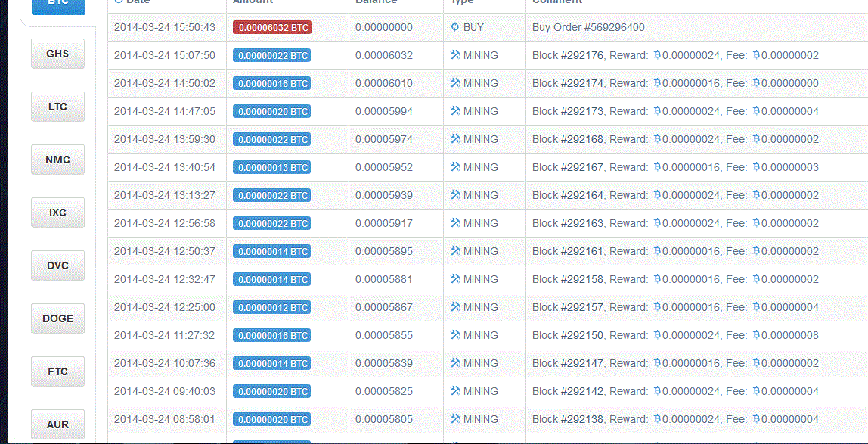Open block #292163 link
Viewport: 868px width, 444px height.
click(581, 223)
